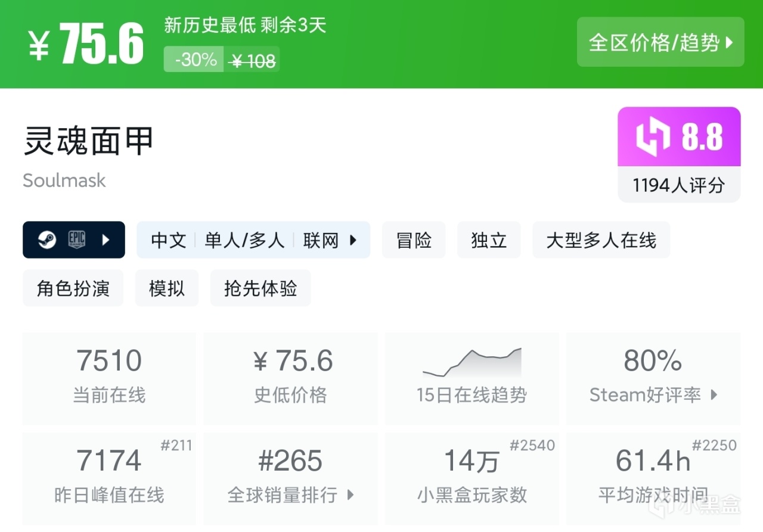
Task: Select the 大型多人在线 tag
Action: point(601,240)
